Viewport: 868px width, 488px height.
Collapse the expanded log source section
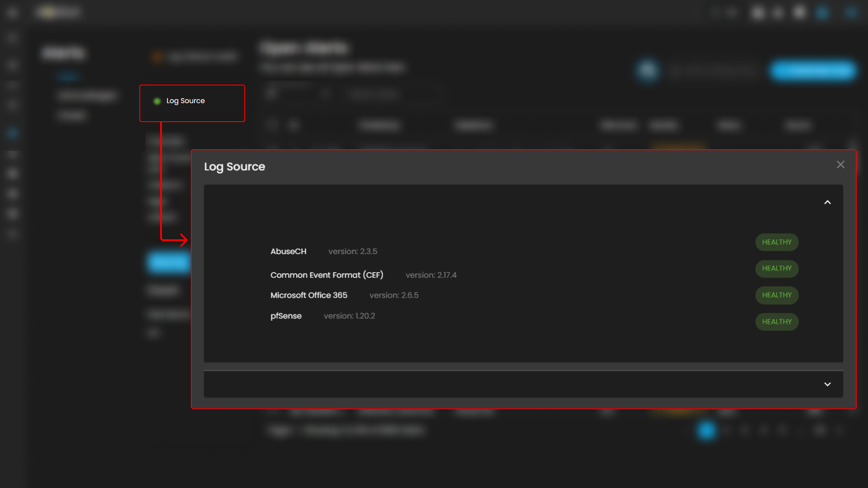tap(827, 203)
